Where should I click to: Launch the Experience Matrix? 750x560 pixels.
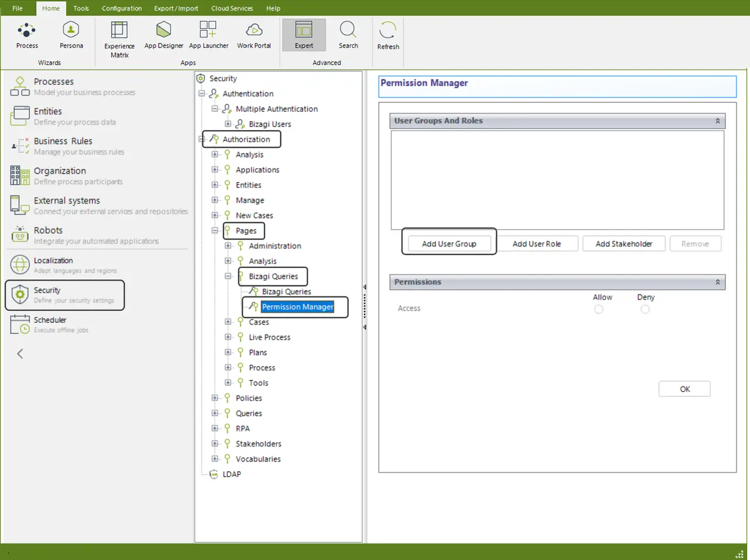[x=119, y=40]
